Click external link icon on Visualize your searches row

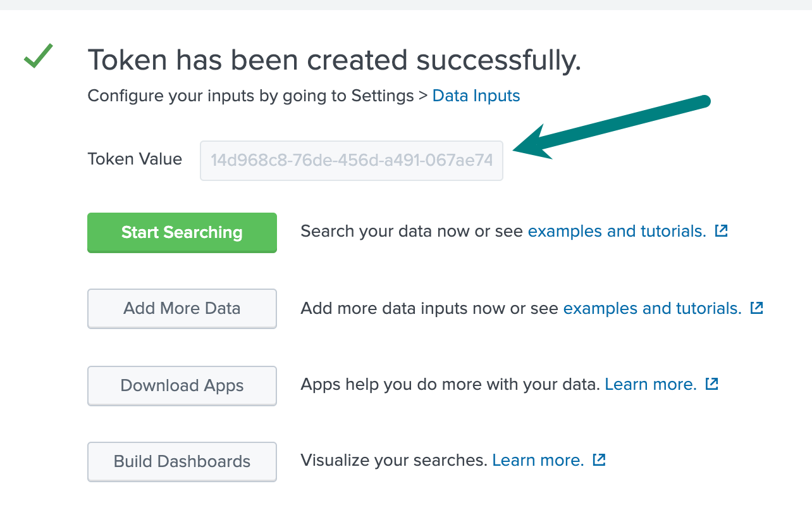599,460
